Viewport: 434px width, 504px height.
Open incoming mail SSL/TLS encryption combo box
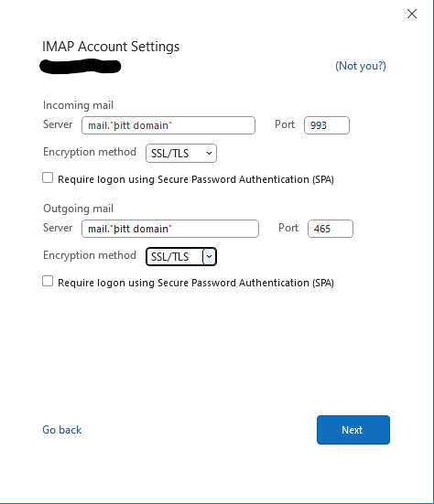(181, 154)
